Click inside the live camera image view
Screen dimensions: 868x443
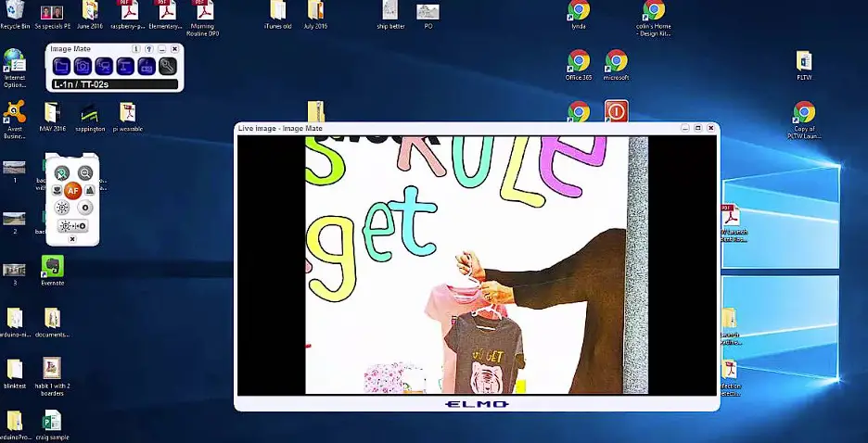tap(477, 265)
